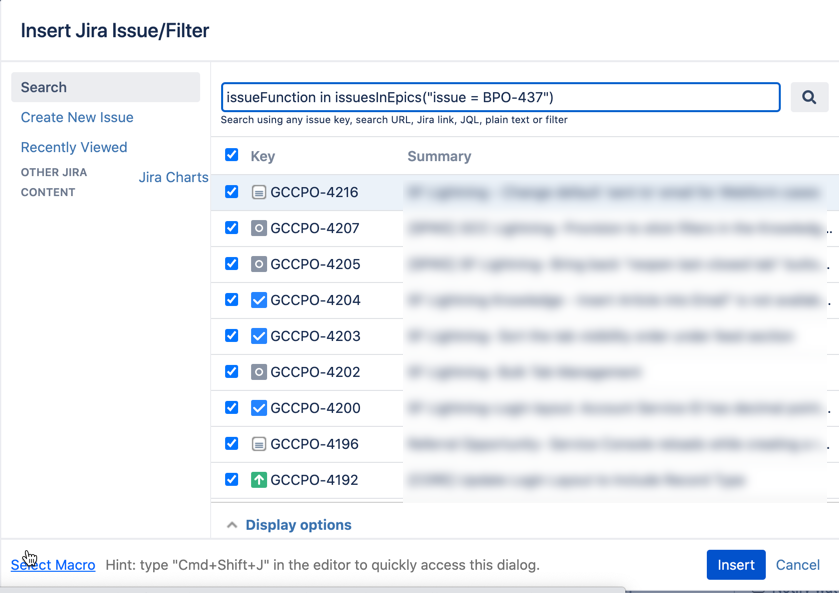Focus the JQL search input field

(x=500, y=97)
